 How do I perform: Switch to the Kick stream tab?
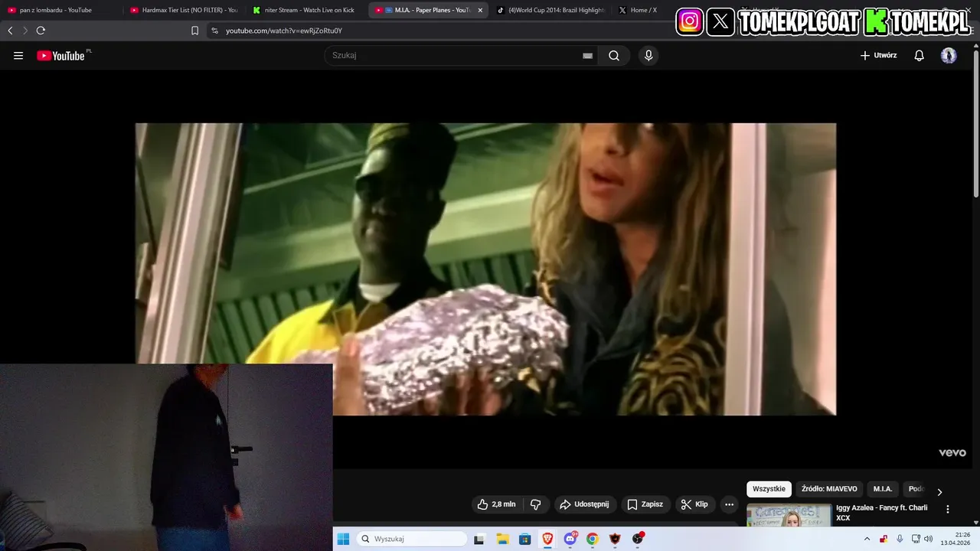(306, 10)
